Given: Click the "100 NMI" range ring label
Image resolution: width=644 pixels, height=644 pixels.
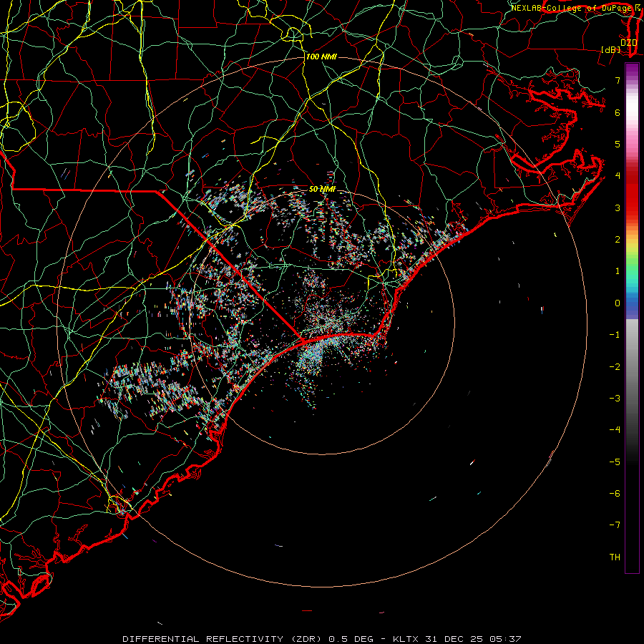Looking at the screenshot, I should coord(321,57).
